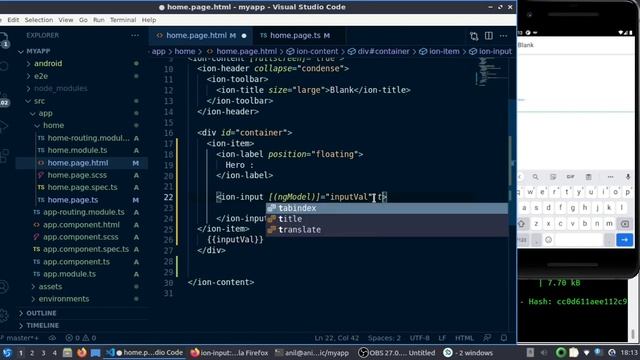The height and width of the screenshot is (360, 640).
Task: Open app.component.html file
Action: click(x=81, y=224)
